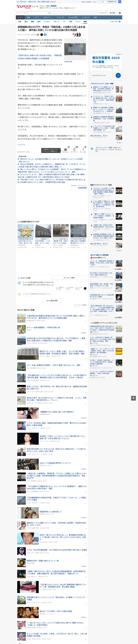Select the エキスパート navigation tab
This screenshot has height=644, width=138.
48,17
